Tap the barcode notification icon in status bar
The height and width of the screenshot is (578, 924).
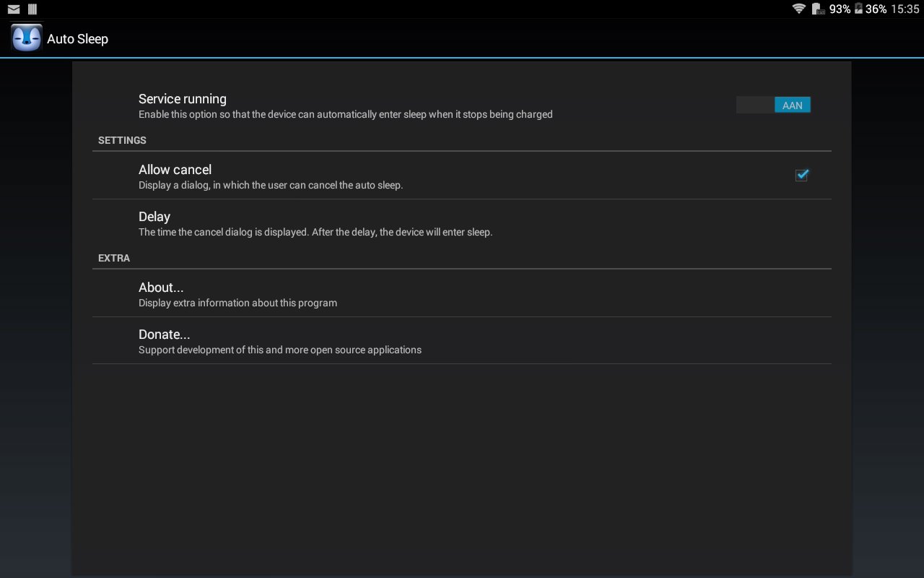click(32, 9)
